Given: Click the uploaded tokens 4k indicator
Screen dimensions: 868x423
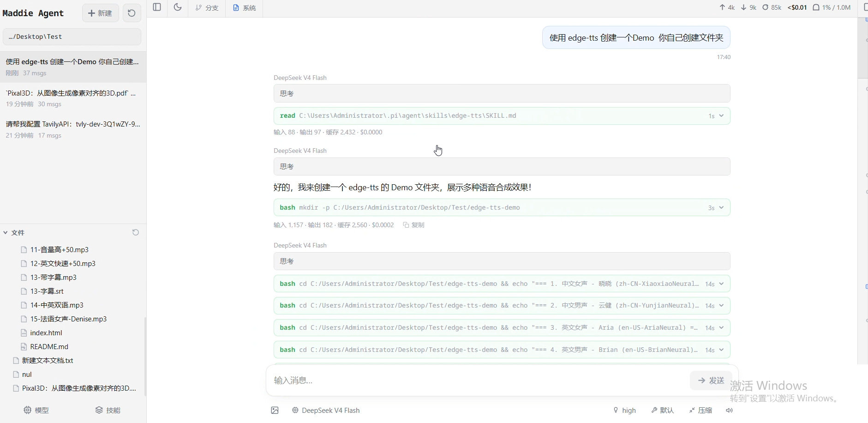Looking at the screenshot, I should [x=727, y=7].
